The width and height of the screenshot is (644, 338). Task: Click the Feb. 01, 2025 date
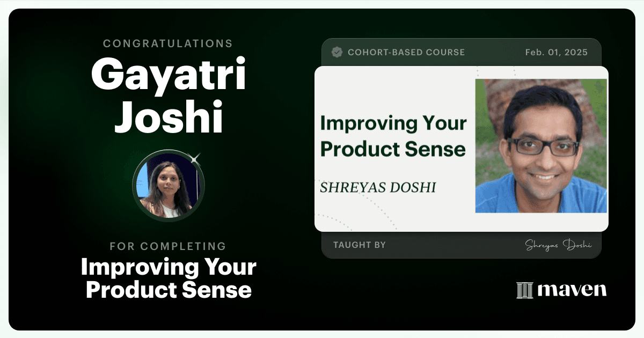tap(557, 53)
